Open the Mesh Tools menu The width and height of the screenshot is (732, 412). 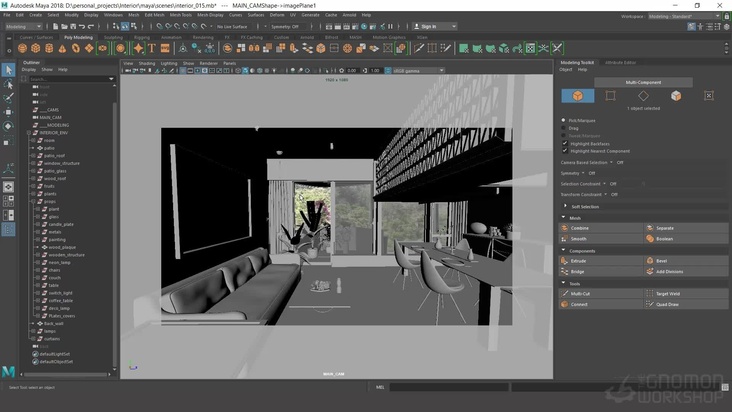[182, 15]
